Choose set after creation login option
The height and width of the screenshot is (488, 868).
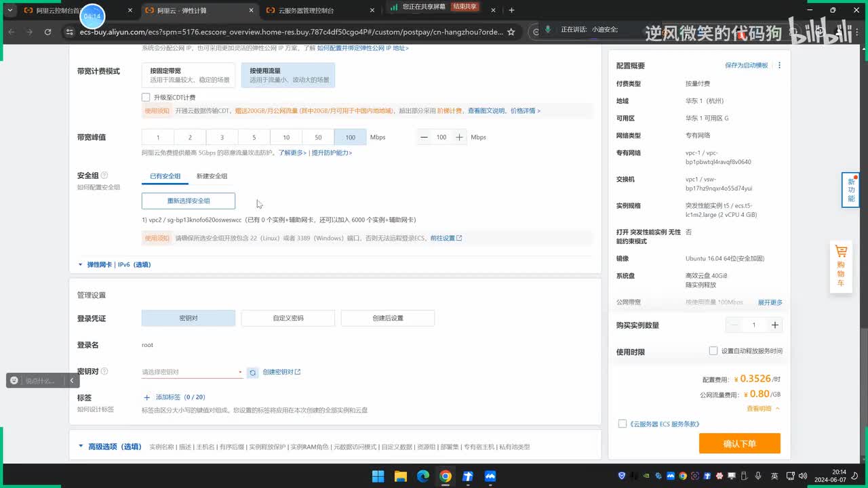tap(388, 318)
